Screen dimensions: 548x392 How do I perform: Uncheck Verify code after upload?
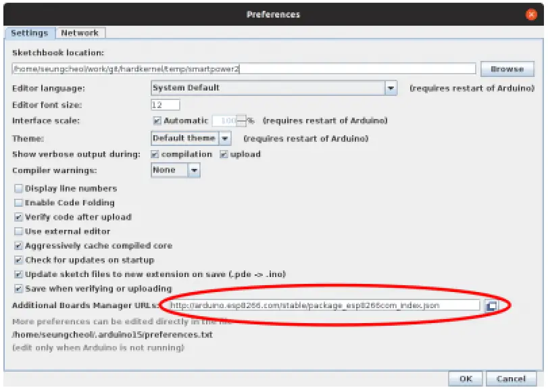pos(18,217)
